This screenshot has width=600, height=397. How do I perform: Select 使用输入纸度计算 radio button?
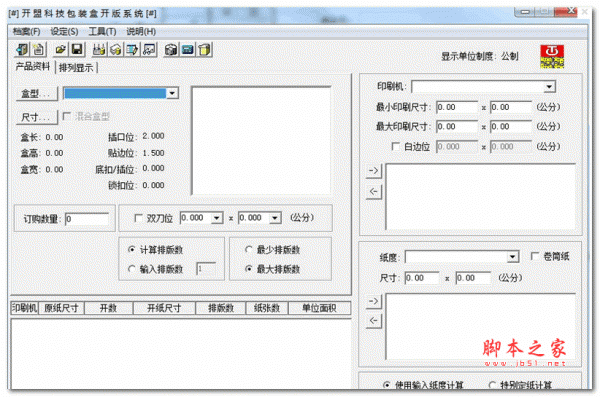(x=386, y=385)
